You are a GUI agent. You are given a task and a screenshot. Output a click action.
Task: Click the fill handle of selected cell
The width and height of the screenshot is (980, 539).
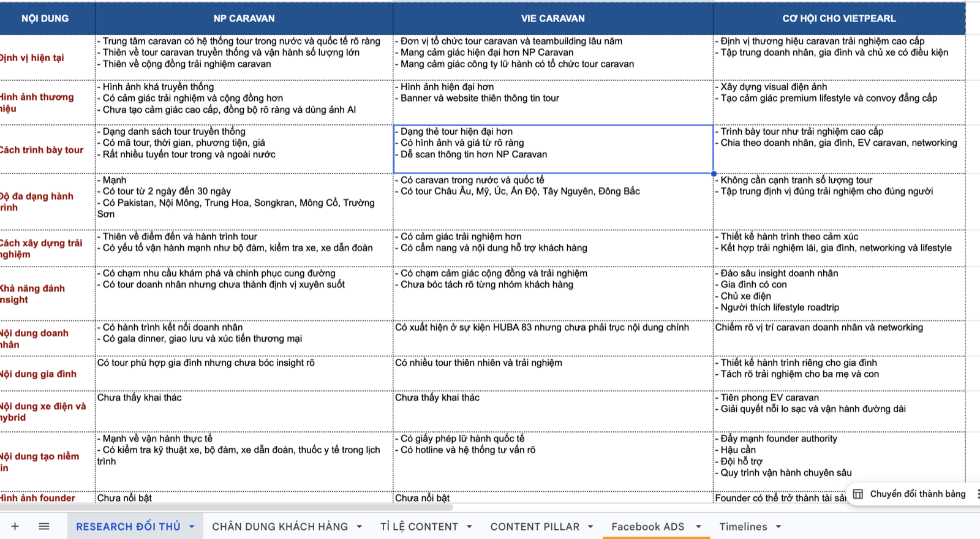[x=714, y=173]
